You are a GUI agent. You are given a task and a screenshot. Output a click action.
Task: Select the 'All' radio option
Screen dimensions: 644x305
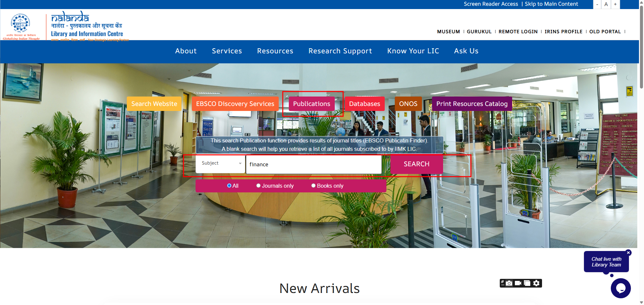click(229, 186)
